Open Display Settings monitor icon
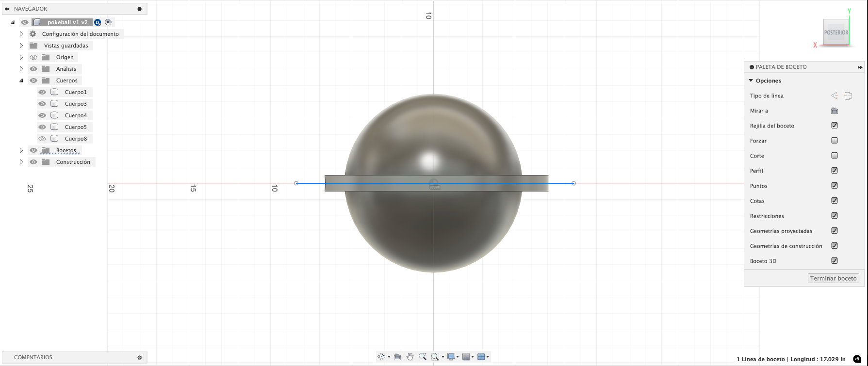The width and height of the screenshot is (868, 366). (451, 357)
